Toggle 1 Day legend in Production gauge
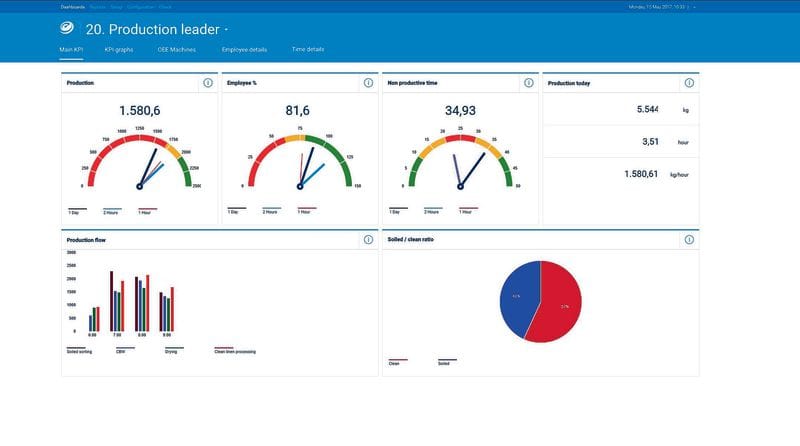Viewport: 800px width, 446px height. (76, 211)
